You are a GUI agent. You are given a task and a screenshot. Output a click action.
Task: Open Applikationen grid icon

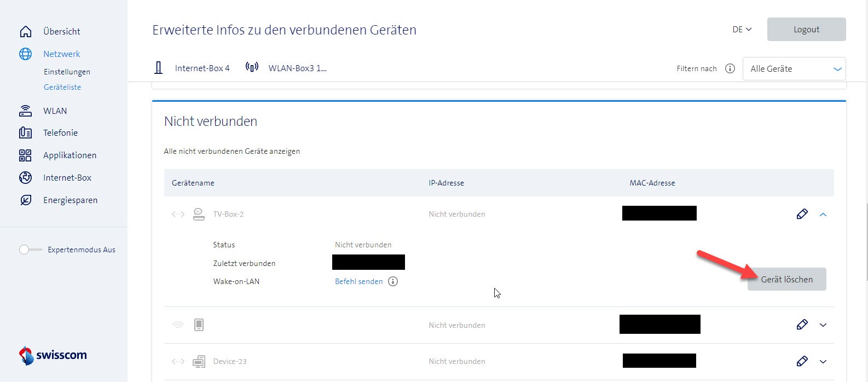click(25, 155)
